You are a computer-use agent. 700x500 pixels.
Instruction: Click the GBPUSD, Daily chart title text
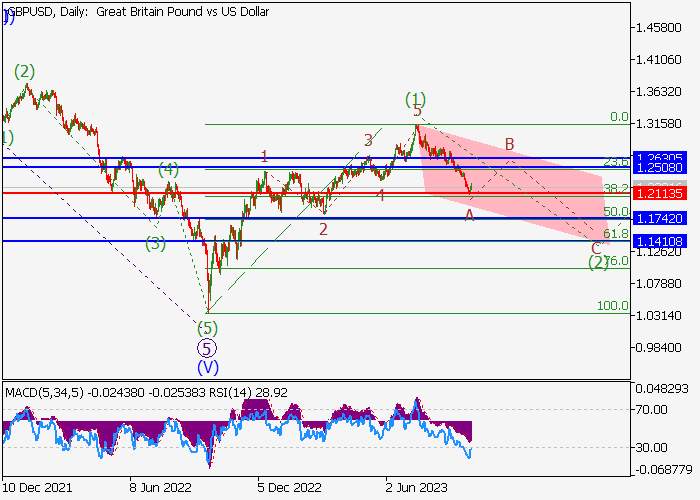[x=139, y=12]
